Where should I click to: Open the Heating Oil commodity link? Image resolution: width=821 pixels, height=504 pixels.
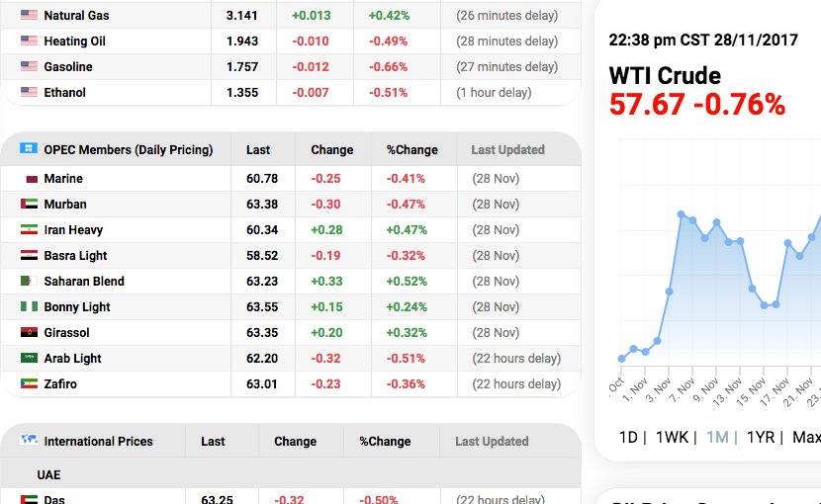(x=75, y=42)
